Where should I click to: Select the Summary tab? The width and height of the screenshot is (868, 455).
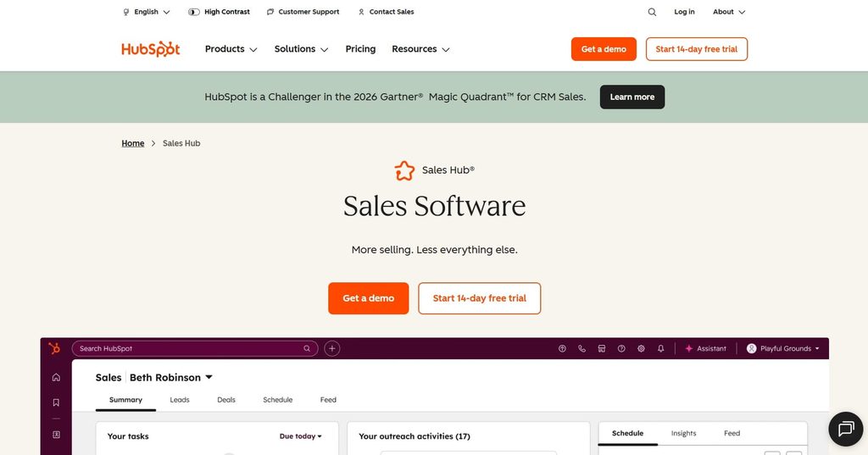(x=125, y=400)
